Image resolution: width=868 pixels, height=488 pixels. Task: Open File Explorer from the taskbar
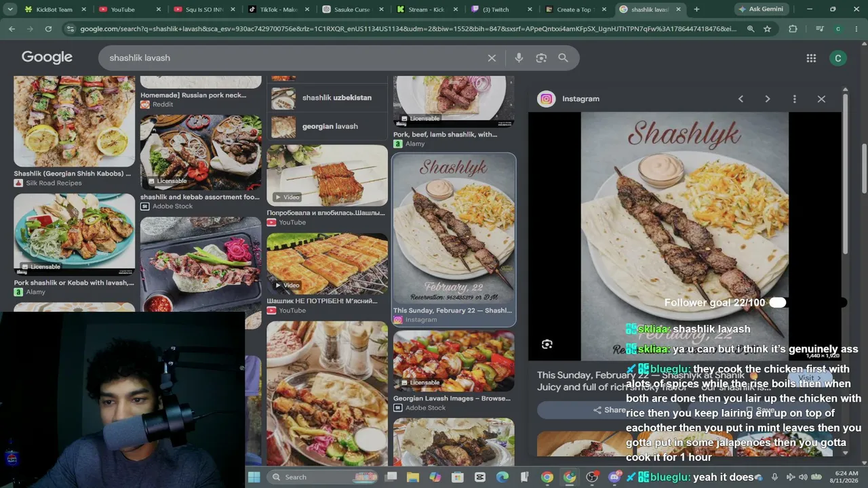pyautogui.click(x=412, y=477)
